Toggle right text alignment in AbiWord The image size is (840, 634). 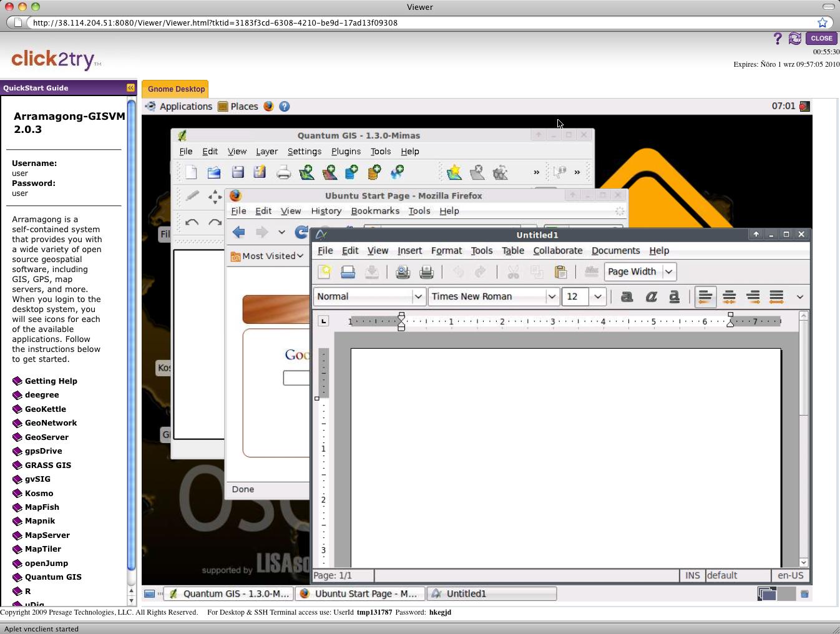[x=753, y=297]
